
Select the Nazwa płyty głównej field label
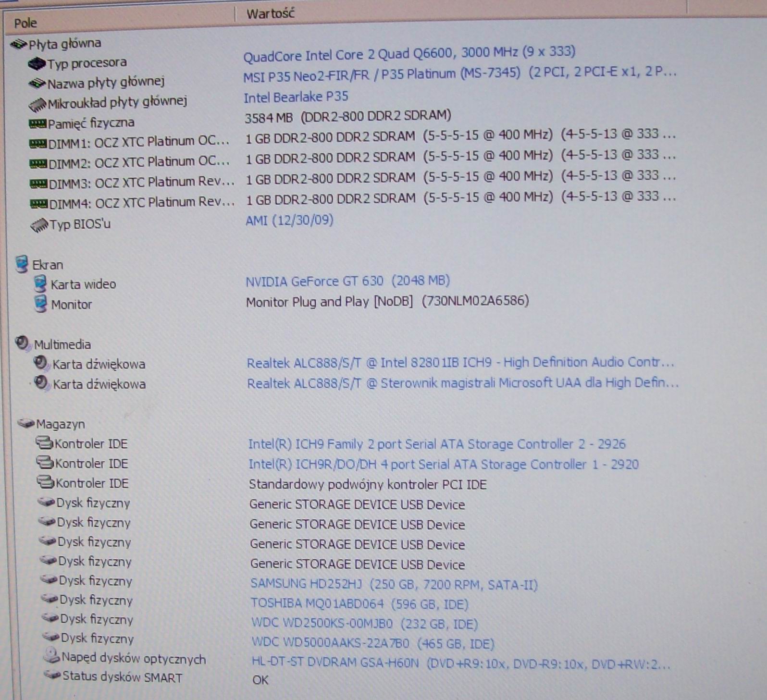106,83
